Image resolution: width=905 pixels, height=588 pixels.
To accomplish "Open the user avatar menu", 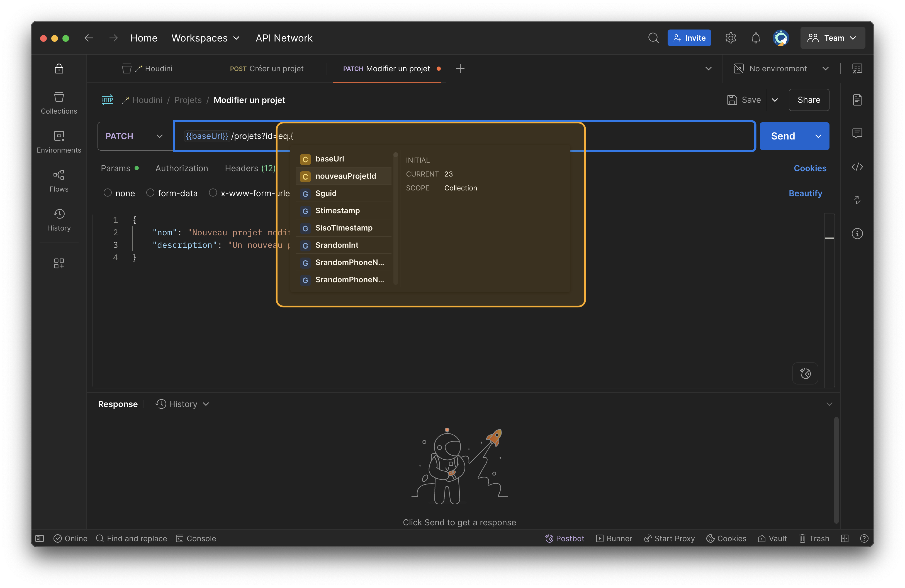I will tap(781, 38).
